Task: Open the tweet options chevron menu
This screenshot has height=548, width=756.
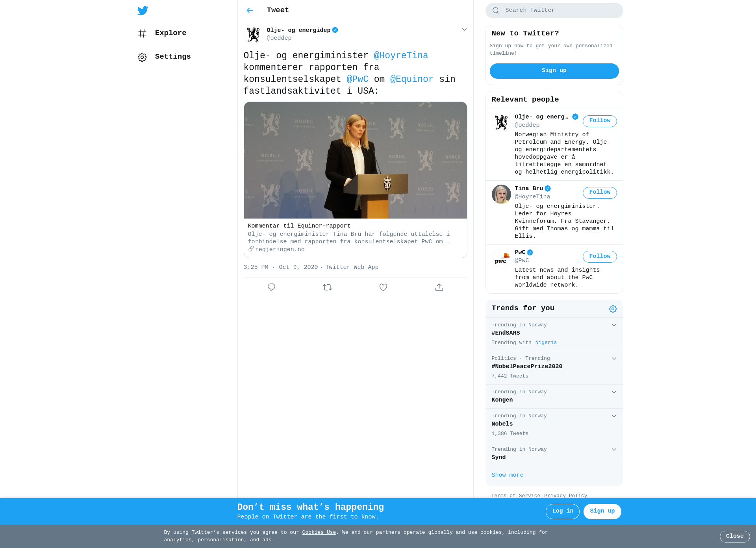Action: (464, 30)
